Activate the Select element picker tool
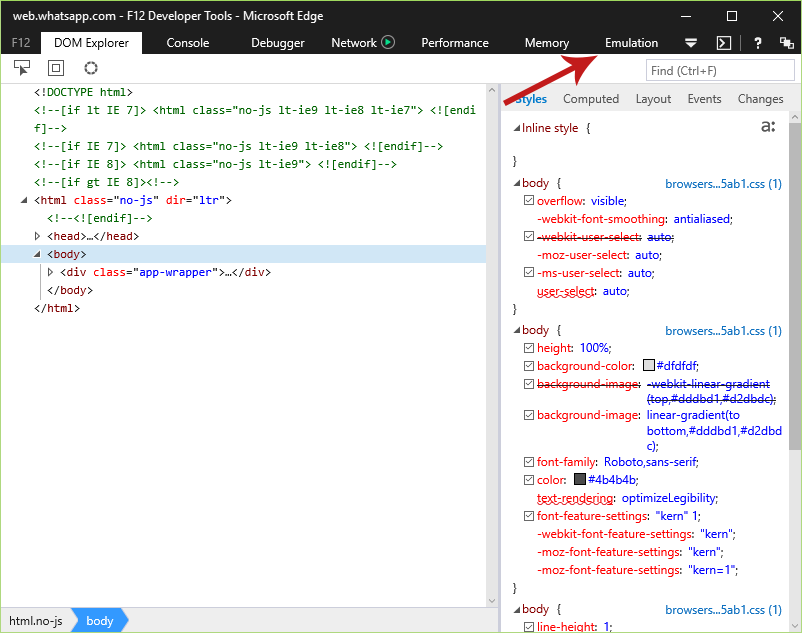Image resolution: width=802 pixels, height=633 pixels. click(x=21, y=67)
